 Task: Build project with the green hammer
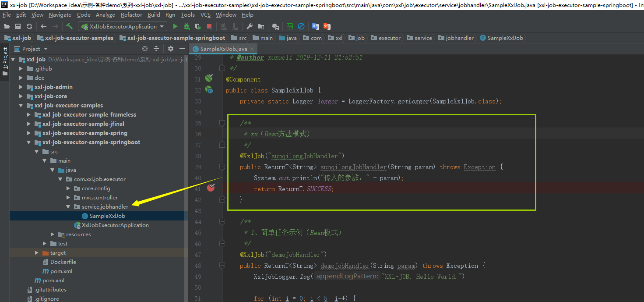click(69, 26)
